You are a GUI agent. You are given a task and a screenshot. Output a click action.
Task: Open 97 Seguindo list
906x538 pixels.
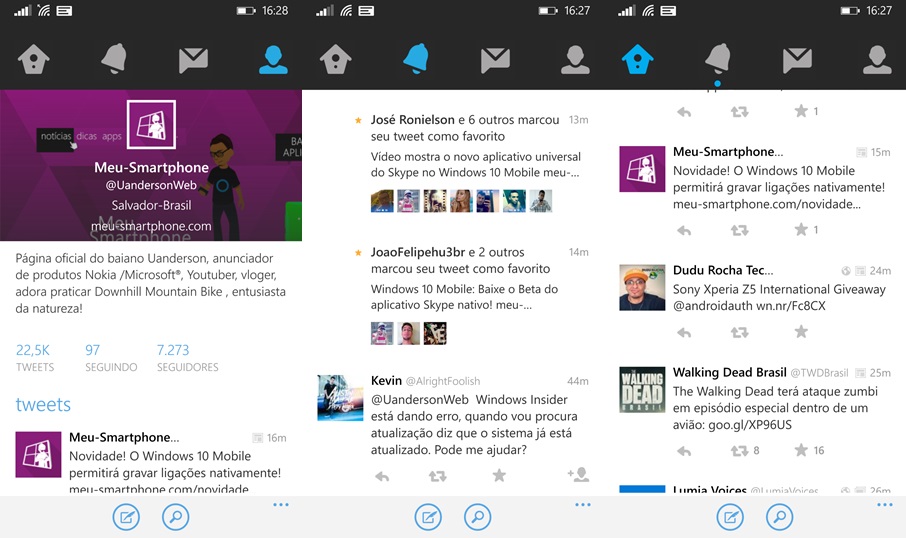click(x=111, y=358)
